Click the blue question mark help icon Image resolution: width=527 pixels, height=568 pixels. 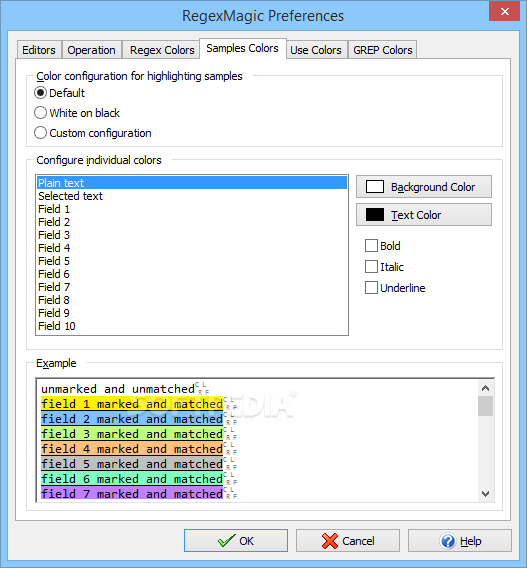tap(448, 541)
